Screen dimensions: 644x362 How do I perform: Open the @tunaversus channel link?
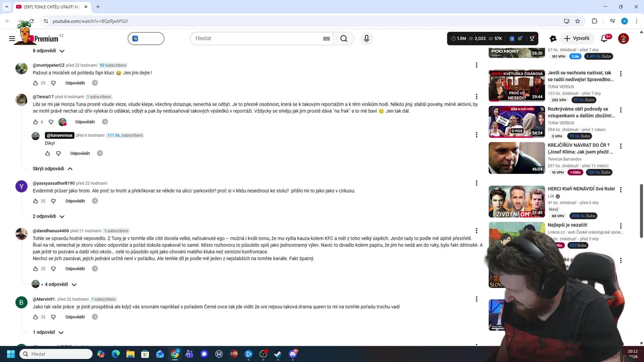tap(59, 135)
